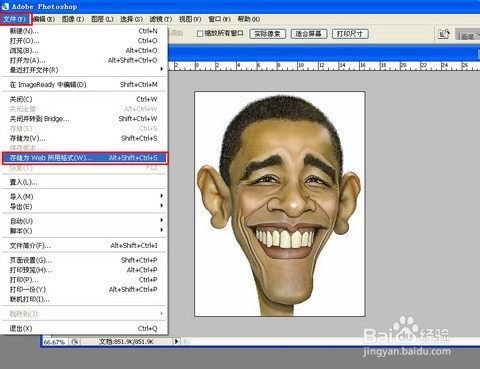Select 存储为 Web 所用格式(W)...
The width and height of the screenshot is (480, 369).
pyautogui.click(x=85, y=158)
